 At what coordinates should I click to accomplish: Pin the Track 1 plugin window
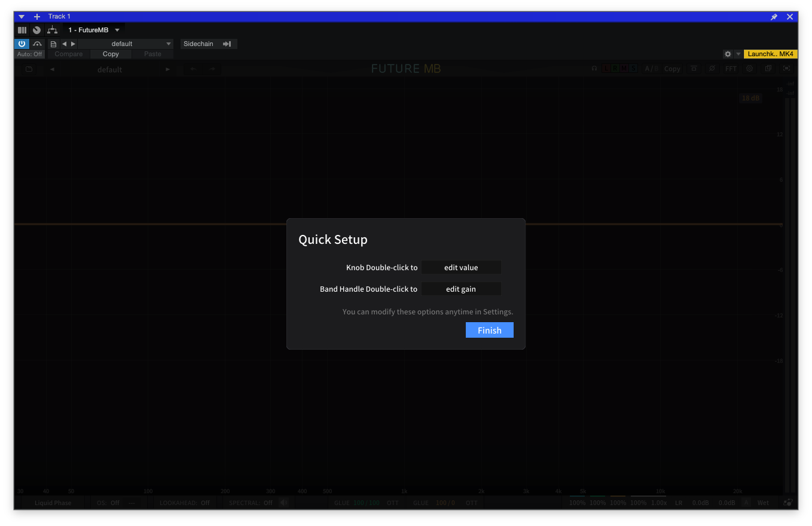pos(774,17)
